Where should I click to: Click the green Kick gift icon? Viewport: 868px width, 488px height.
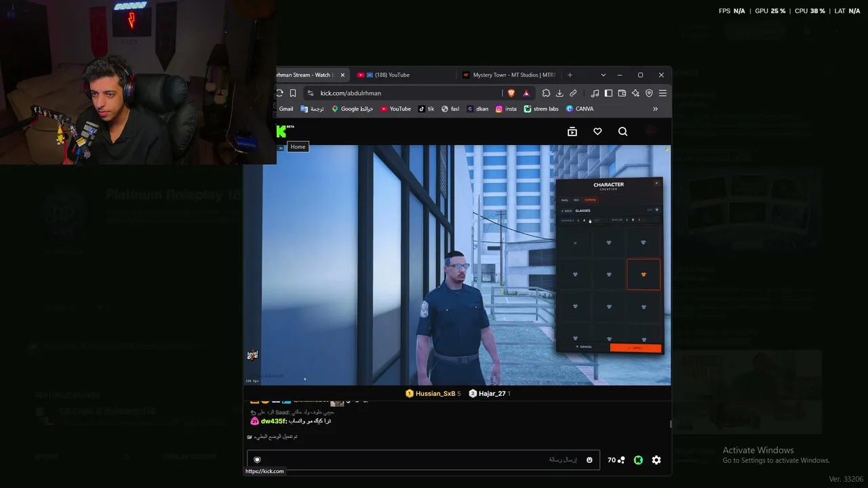(x=638, y=460)
